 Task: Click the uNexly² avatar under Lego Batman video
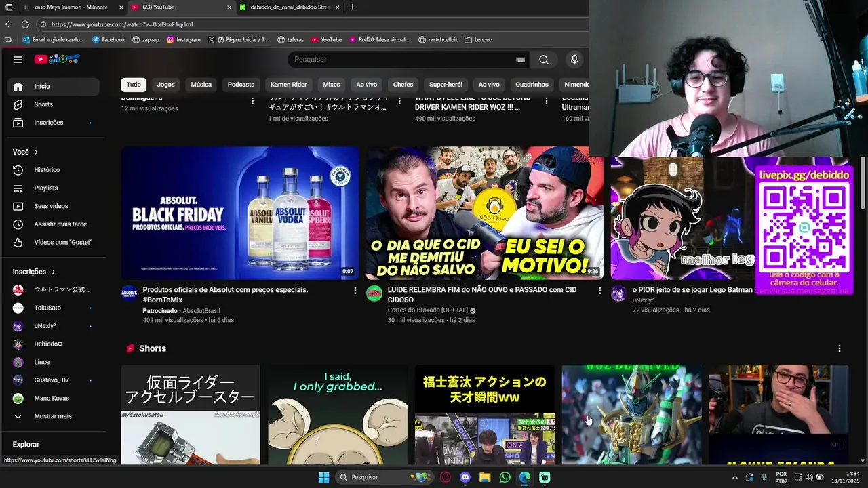618,293
